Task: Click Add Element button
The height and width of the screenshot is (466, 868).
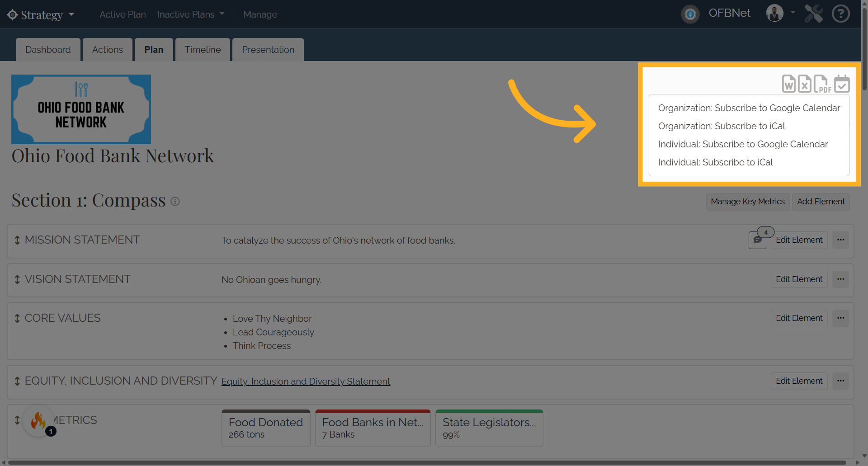Action: [821, 202]
